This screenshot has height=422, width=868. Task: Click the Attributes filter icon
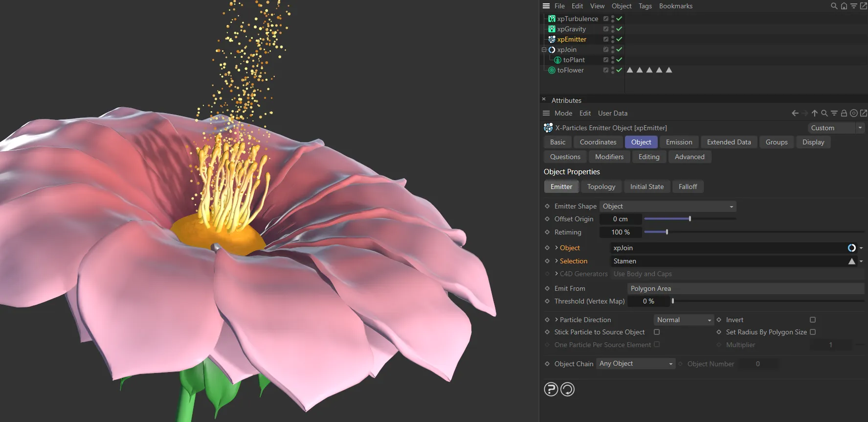(834, 113)
